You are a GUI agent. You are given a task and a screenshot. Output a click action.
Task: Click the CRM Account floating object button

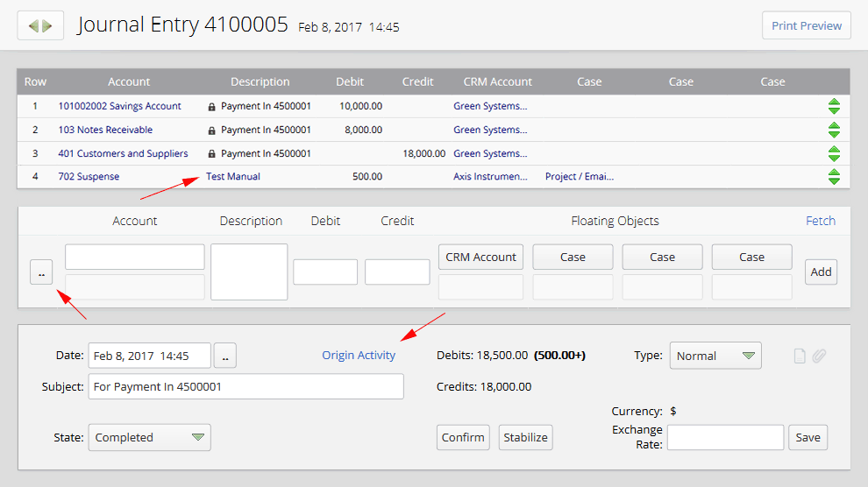coord(480,257)
